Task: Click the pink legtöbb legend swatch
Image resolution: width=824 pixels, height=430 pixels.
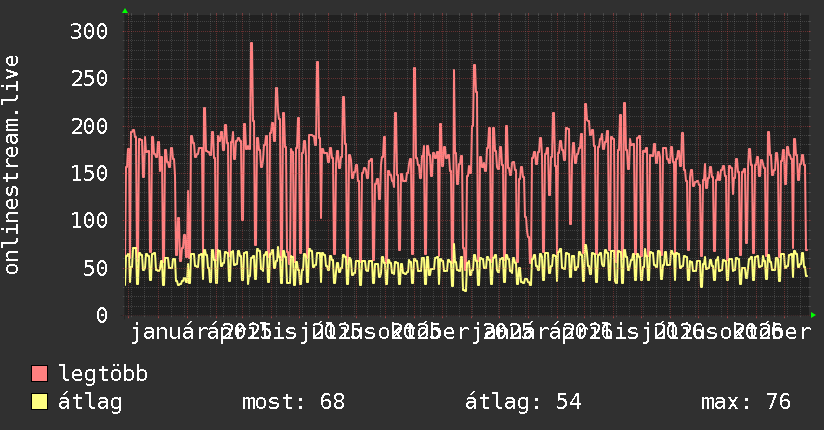Action: [x=39, y=373]
